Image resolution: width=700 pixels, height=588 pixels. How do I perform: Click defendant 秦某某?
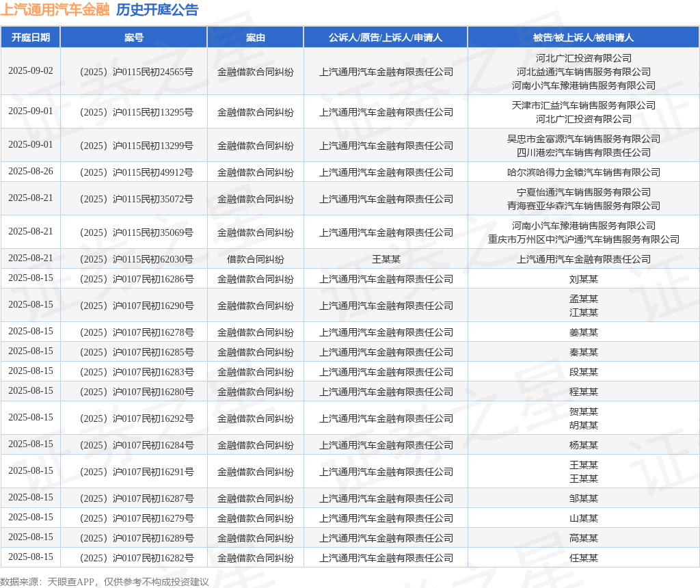coord(584,352)
